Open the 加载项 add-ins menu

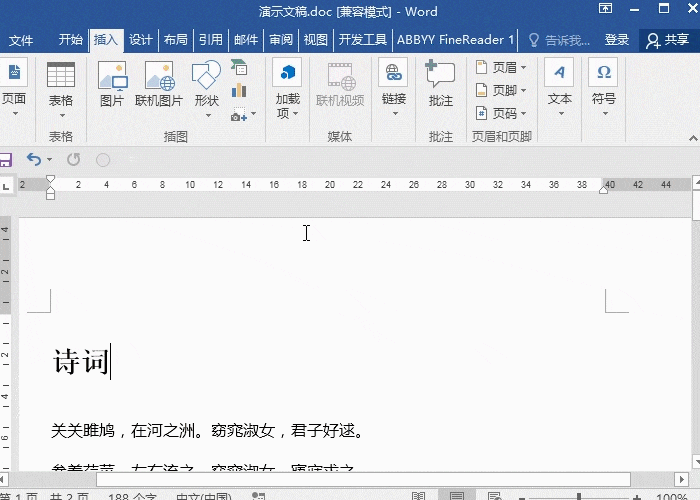[x=288, y=89]
